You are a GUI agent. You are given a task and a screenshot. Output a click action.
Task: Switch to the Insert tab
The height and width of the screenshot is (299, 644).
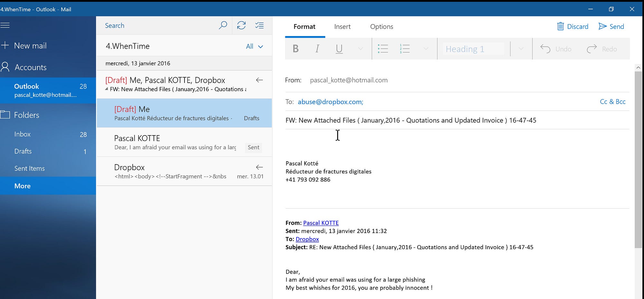tap(342, 27)
